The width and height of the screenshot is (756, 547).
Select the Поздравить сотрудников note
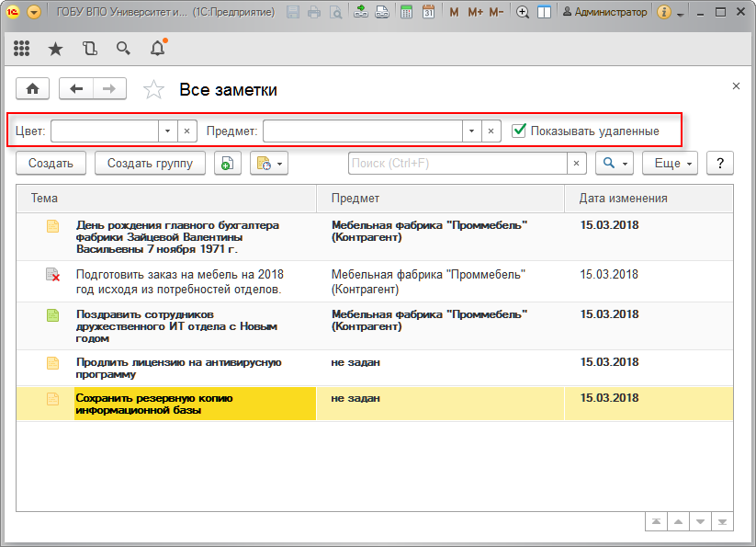pos(375,326)
